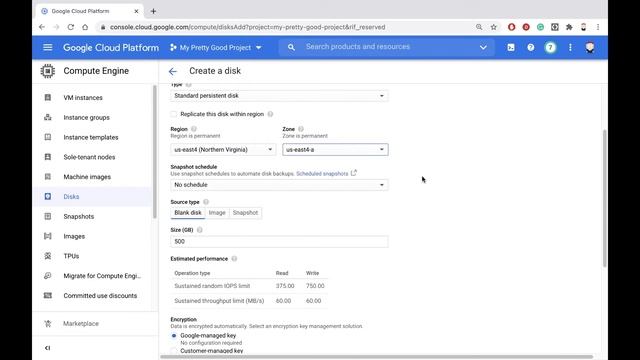
Task: Open the help question mark icon
Action: point(530,47)
